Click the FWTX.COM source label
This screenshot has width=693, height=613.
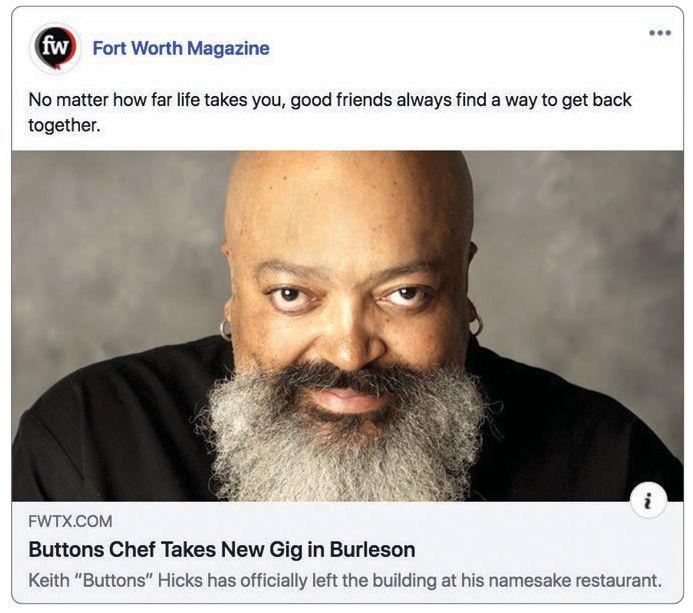pyautogui.click(x=70, y=522)
